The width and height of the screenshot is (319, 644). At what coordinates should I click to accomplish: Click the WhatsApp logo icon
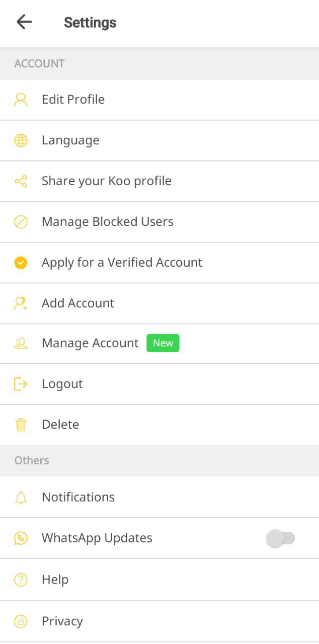click(21, 538)
